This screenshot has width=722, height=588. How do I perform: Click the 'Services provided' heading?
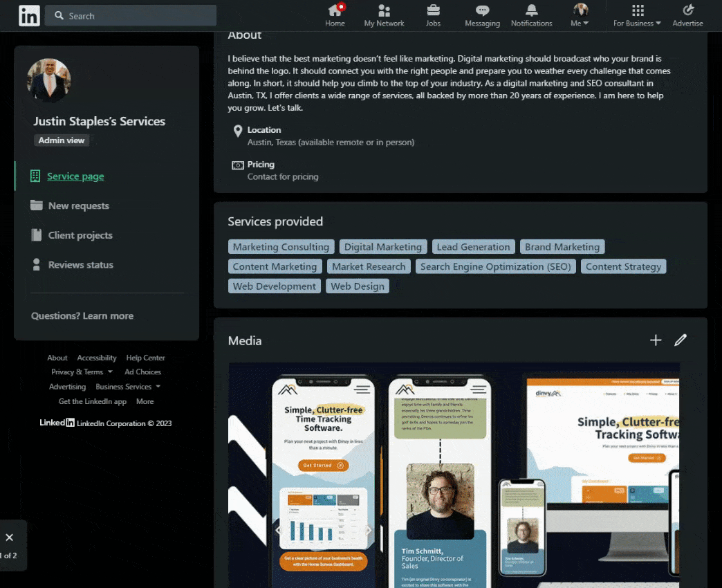275,221
